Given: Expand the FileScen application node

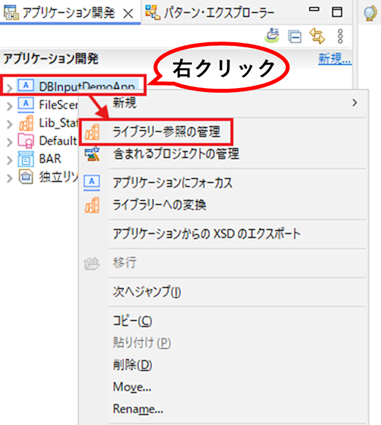Looking at the screenshot, I should (9, 106).
